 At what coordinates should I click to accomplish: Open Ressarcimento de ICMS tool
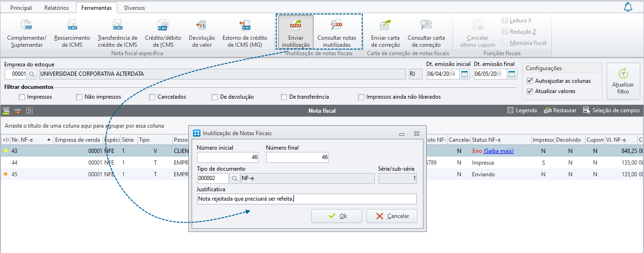(72, 33)
